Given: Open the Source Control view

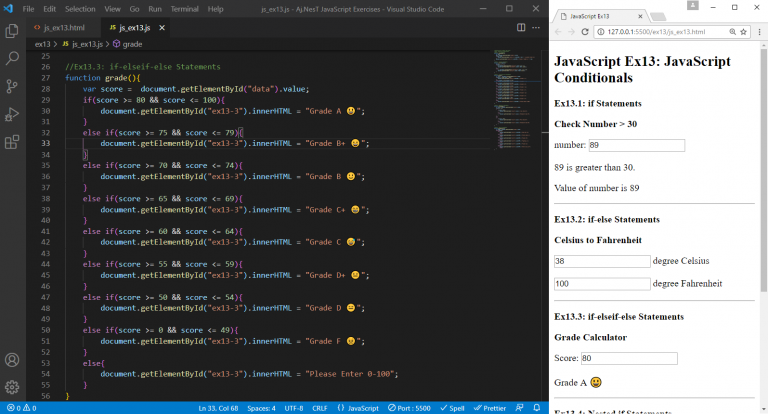Looking at the screenshot, I should tap(12, 87).
